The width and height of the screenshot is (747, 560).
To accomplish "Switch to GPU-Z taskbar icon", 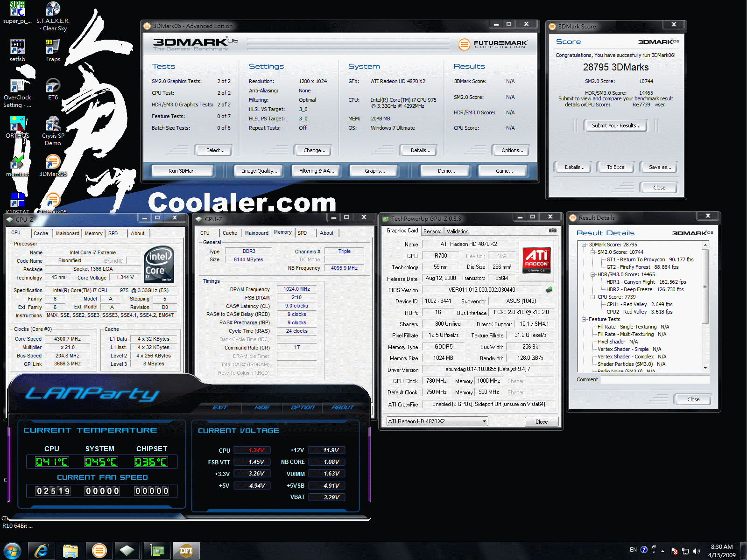I will 157,551.
